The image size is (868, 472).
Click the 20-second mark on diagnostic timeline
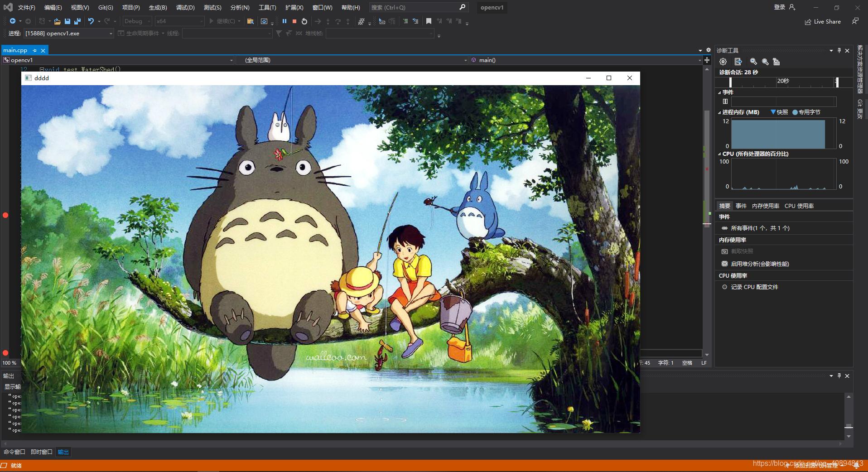point(783,81)
